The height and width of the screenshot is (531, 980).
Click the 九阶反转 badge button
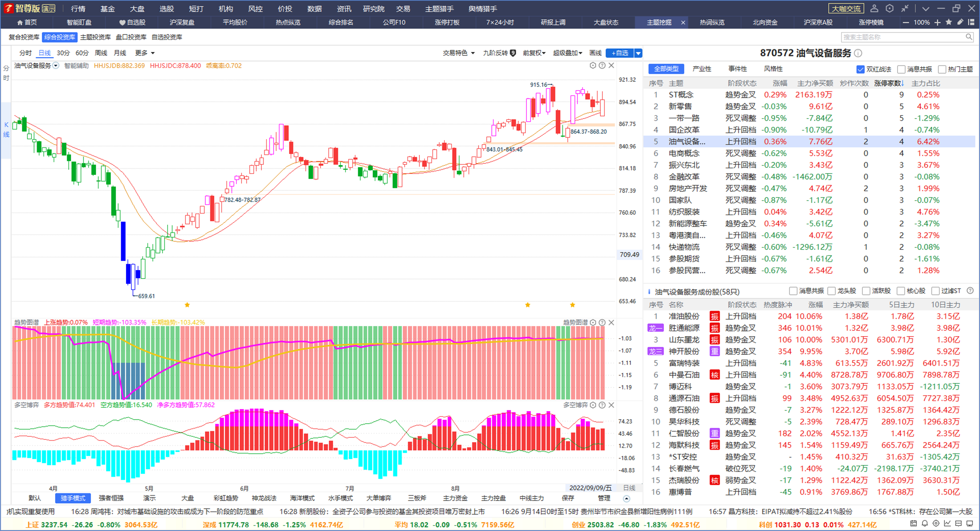click(499, 53)
